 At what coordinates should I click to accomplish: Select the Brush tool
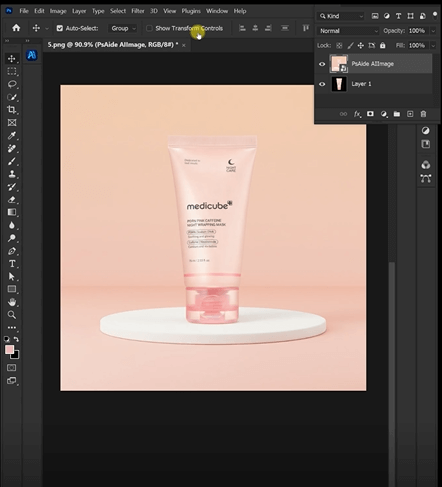pyautogui.click(x=12, y=161)
